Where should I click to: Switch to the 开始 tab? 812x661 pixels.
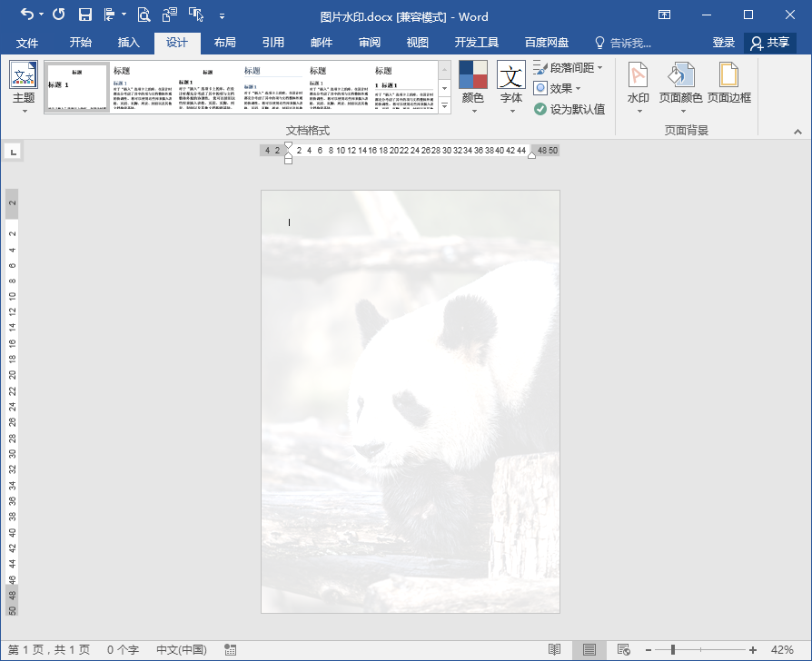pyautogui.click(x=80, y=43)
